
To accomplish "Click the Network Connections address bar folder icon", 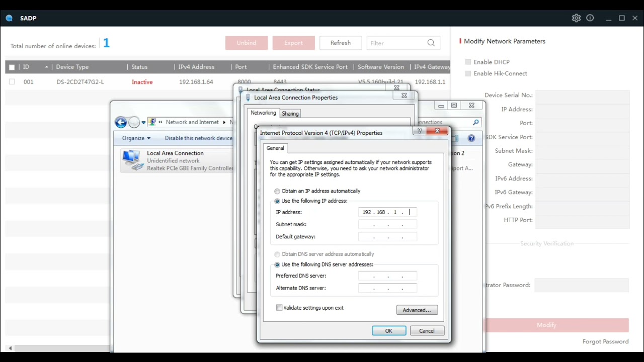I will point(152,122).
